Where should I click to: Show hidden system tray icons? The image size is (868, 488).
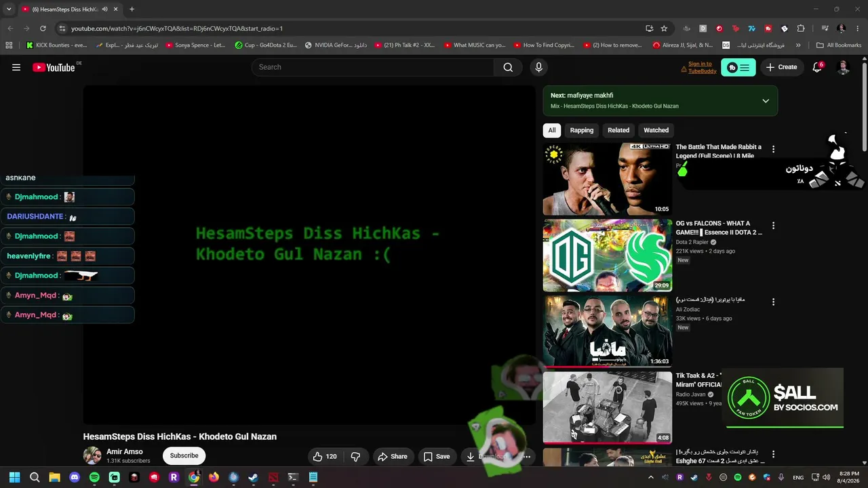651,477
